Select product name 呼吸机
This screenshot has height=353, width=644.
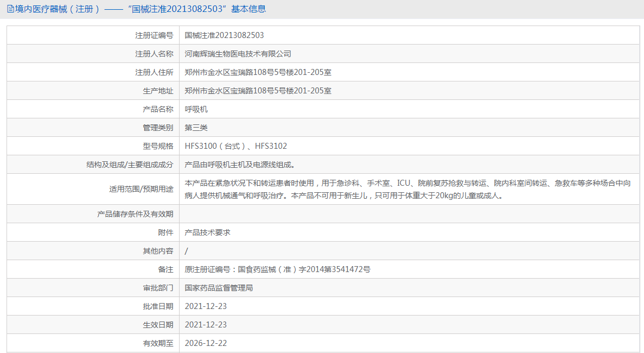click(196, 109)
